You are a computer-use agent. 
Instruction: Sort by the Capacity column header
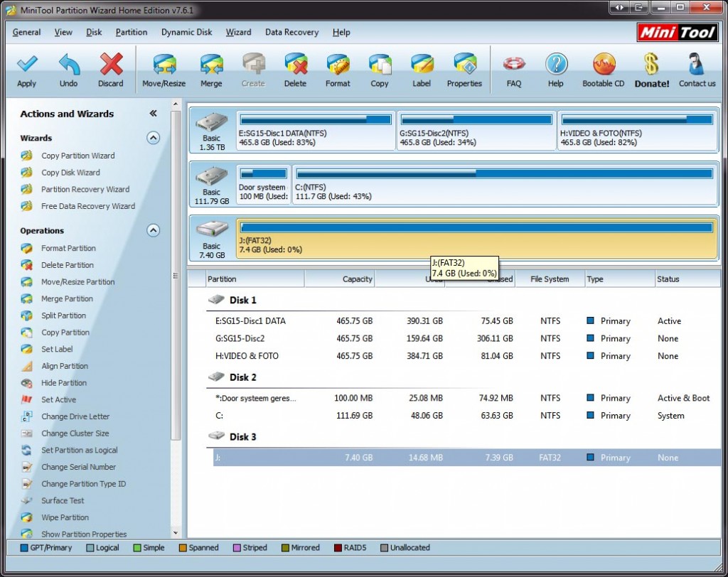[x=339, y=279]
